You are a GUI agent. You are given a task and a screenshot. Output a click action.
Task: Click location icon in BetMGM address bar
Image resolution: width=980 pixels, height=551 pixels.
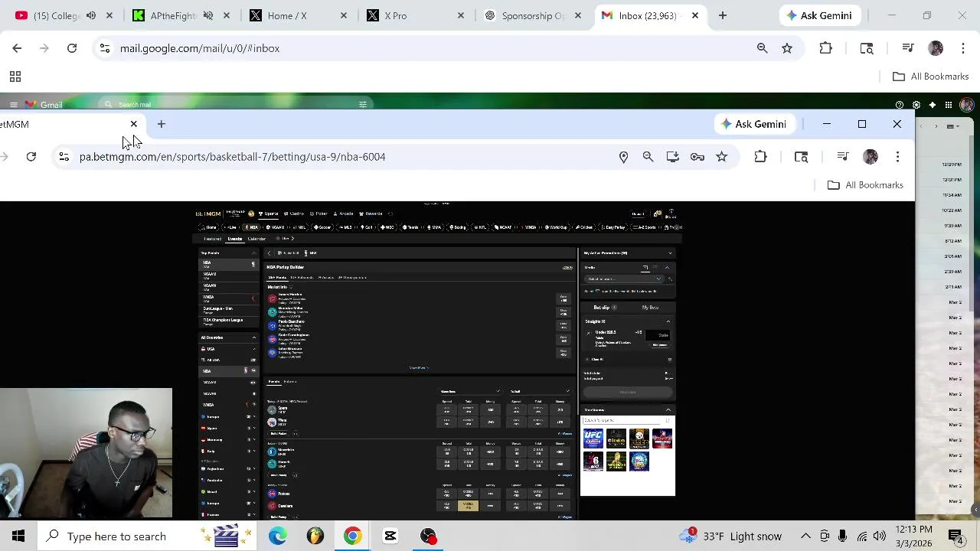pyautogui.click(x=623, y=157)
